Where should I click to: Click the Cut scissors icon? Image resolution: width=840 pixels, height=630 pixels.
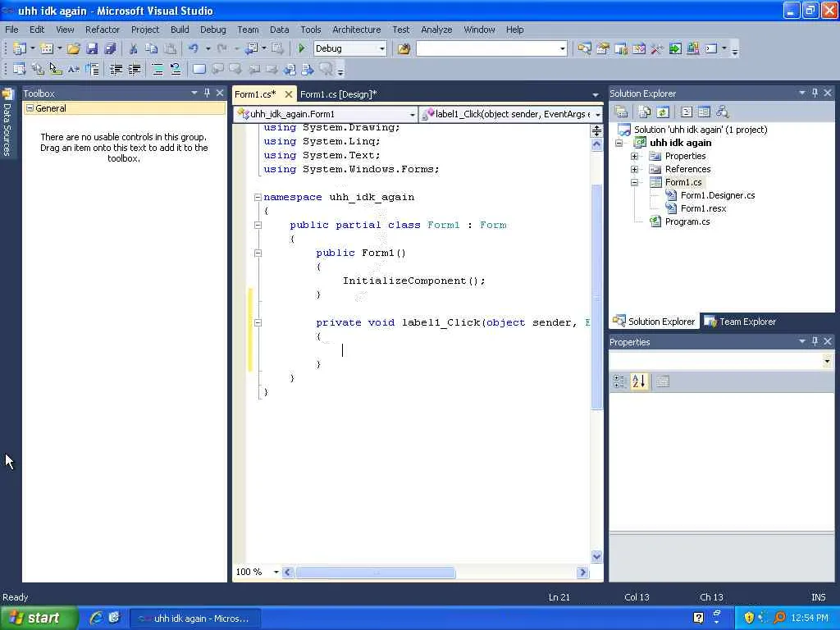(x=133, y=49)
